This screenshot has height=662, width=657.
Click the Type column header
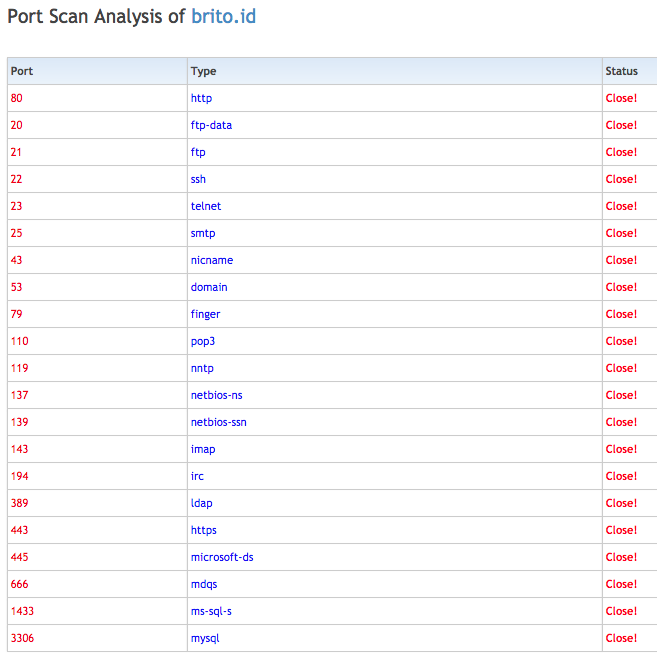[203, 71]
